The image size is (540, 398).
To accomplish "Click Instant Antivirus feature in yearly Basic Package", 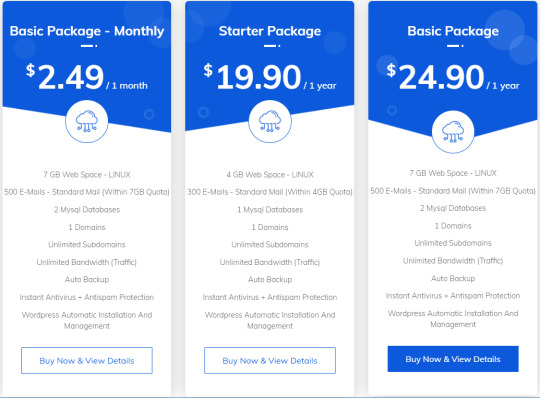I will [x=453, y=295].
